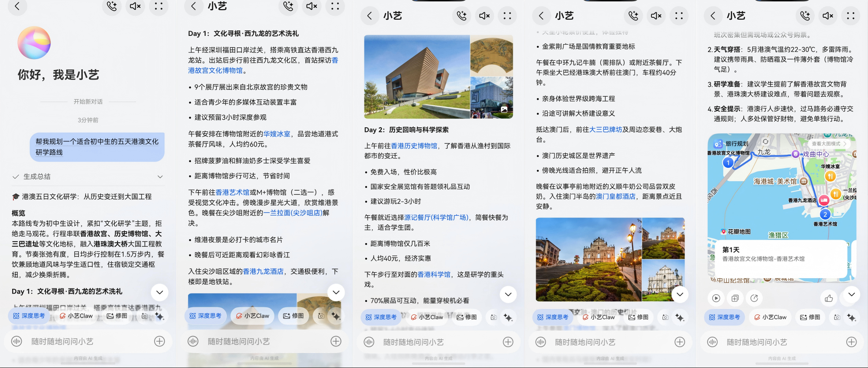The height and width of the screenshot is (368, 868).
Task: Tap the 旅行规划 icon on the map
Action: tap(718, 144)
